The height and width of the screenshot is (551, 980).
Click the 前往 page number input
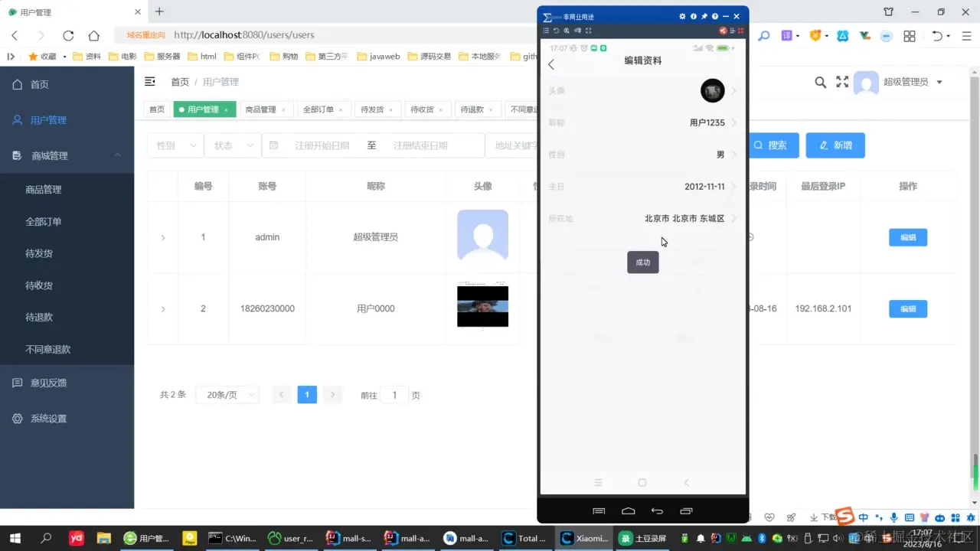[x=395, y=395]
